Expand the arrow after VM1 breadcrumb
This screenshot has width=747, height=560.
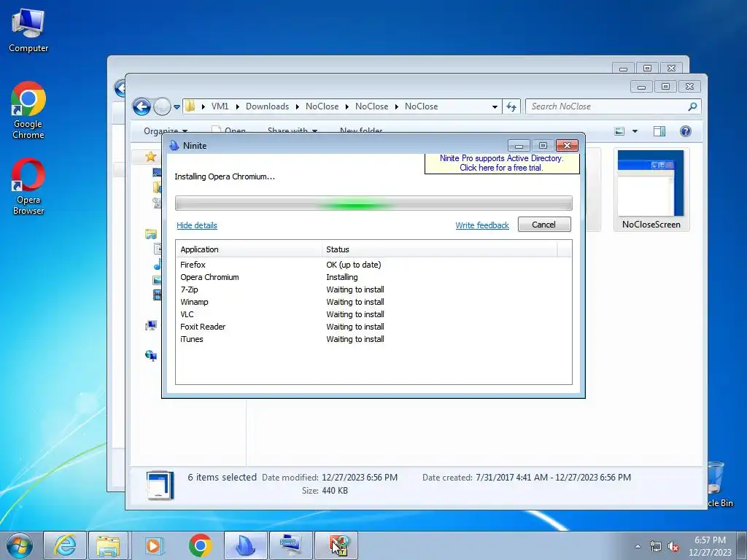(237, 106)
